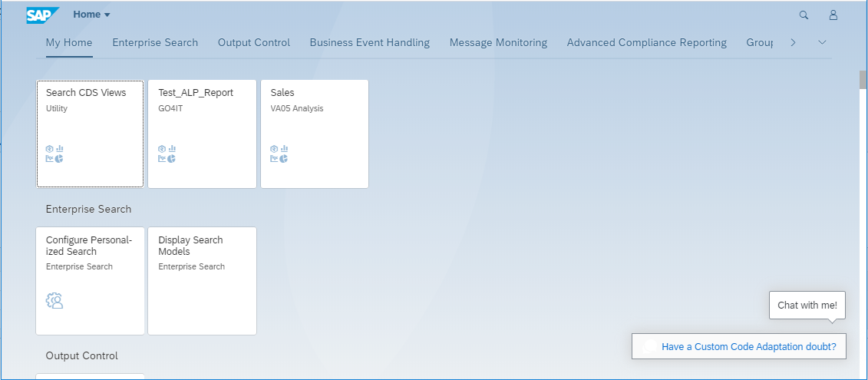Click Output Control group heading

[82, 355]
